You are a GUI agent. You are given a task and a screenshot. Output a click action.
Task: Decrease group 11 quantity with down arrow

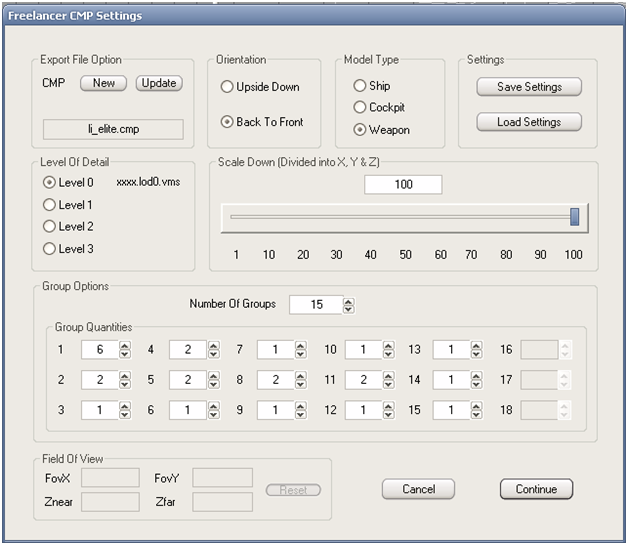[x=388, y=384]
